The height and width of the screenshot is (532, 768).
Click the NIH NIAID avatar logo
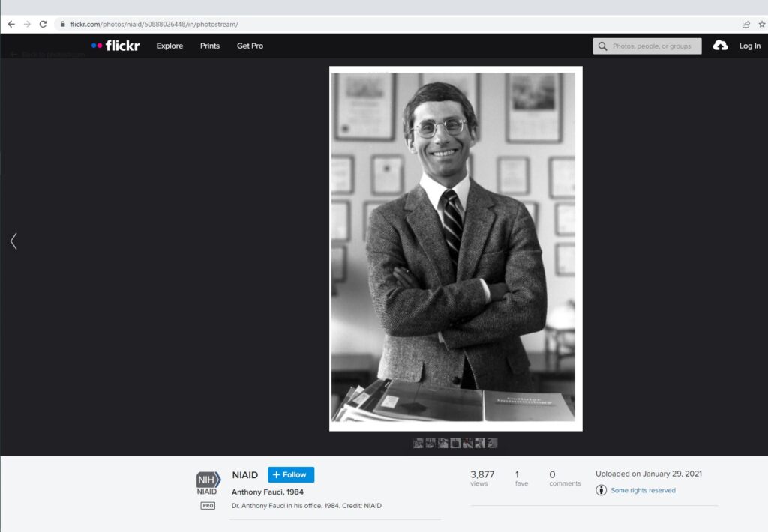click(x=208, y=483)
